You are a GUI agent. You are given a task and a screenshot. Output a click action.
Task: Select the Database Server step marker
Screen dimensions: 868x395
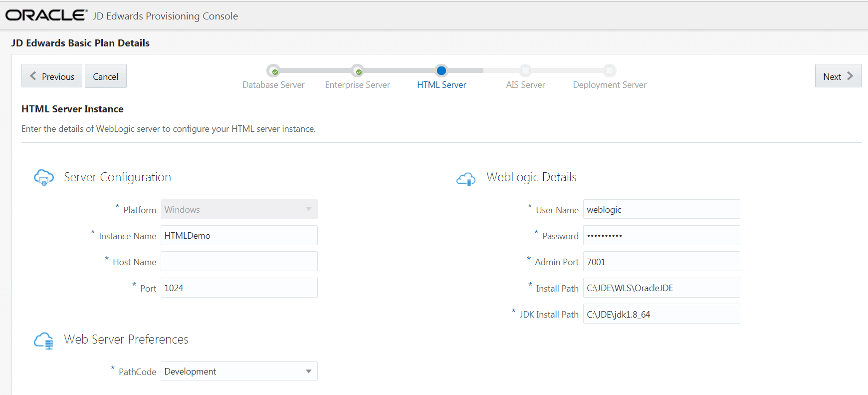point(273,70)
